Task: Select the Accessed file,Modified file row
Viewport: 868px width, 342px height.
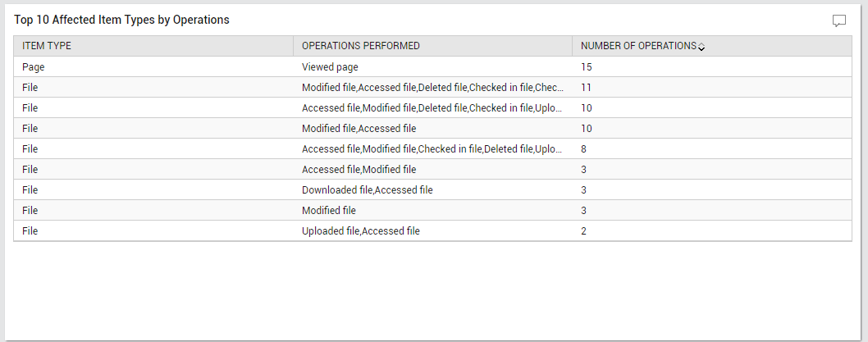Action: 433,169
